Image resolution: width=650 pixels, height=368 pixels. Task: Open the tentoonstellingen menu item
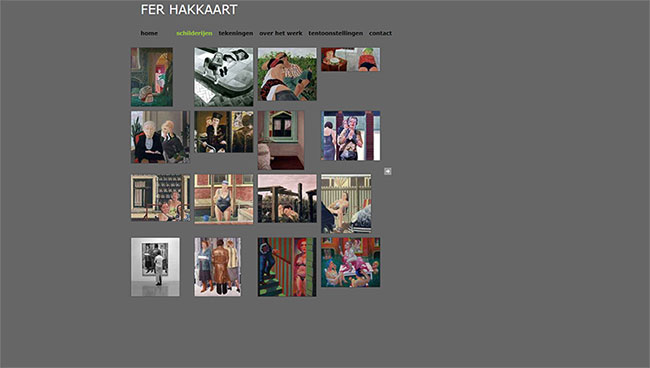coord(335,33)
